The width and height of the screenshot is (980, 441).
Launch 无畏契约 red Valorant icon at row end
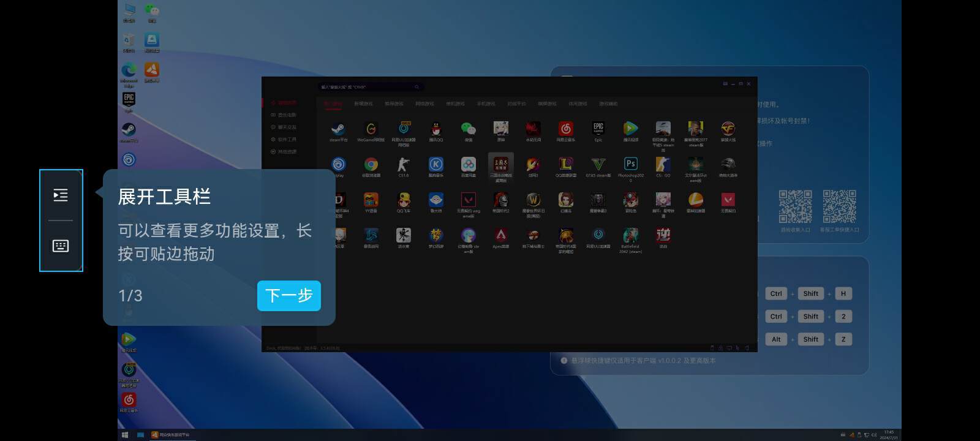point(728,200)
